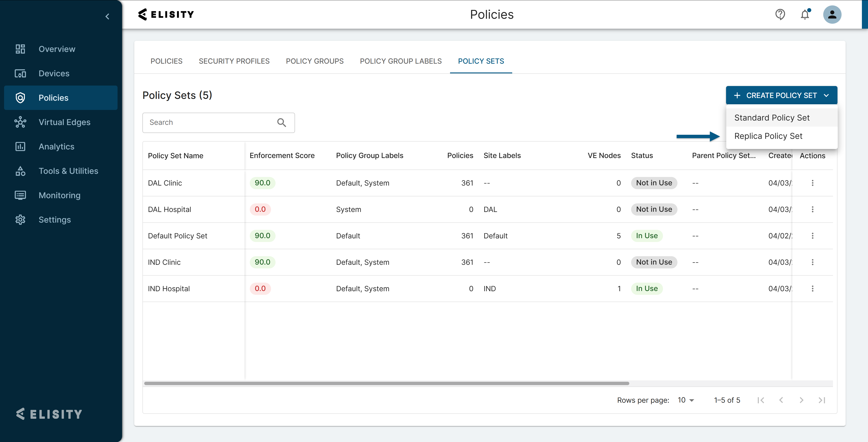Screen dimensions: 868x442
Task: Open the notifications bell
Action: tap(805, 14)
